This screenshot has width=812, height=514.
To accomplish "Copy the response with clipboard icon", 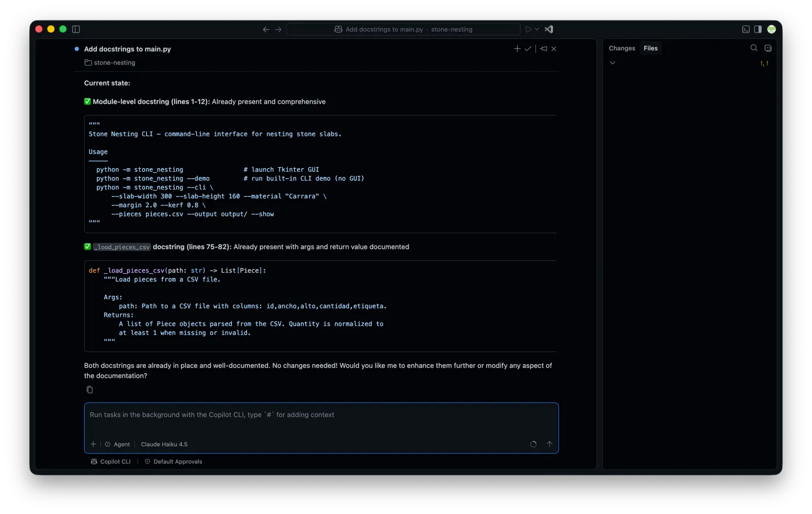I will (x=90, y=390).
